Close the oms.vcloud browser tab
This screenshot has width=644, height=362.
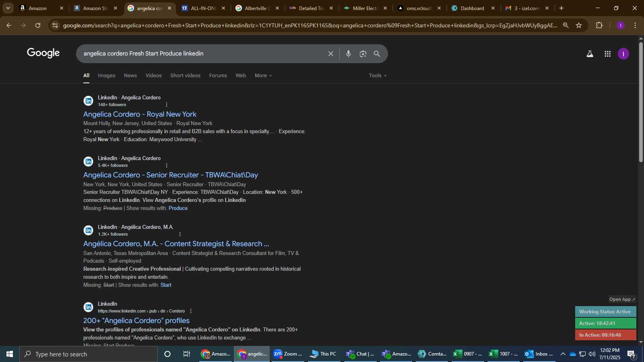tap(439, 8)
